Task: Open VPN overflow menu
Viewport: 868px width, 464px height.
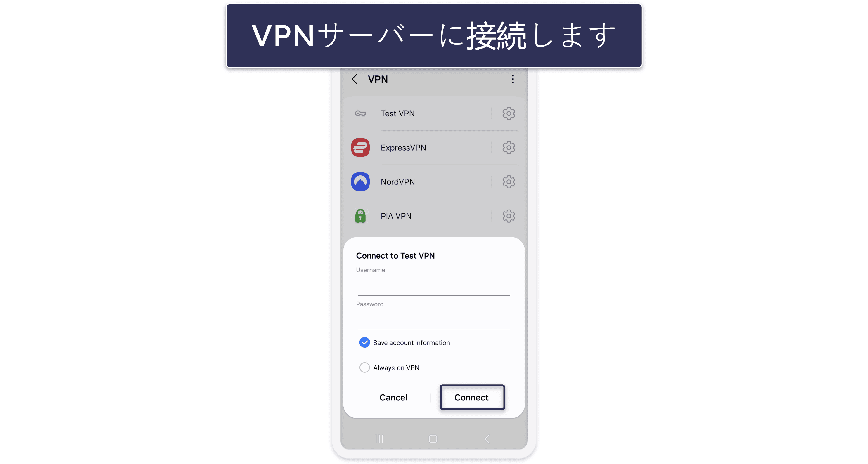Action: tap(513, 79)
